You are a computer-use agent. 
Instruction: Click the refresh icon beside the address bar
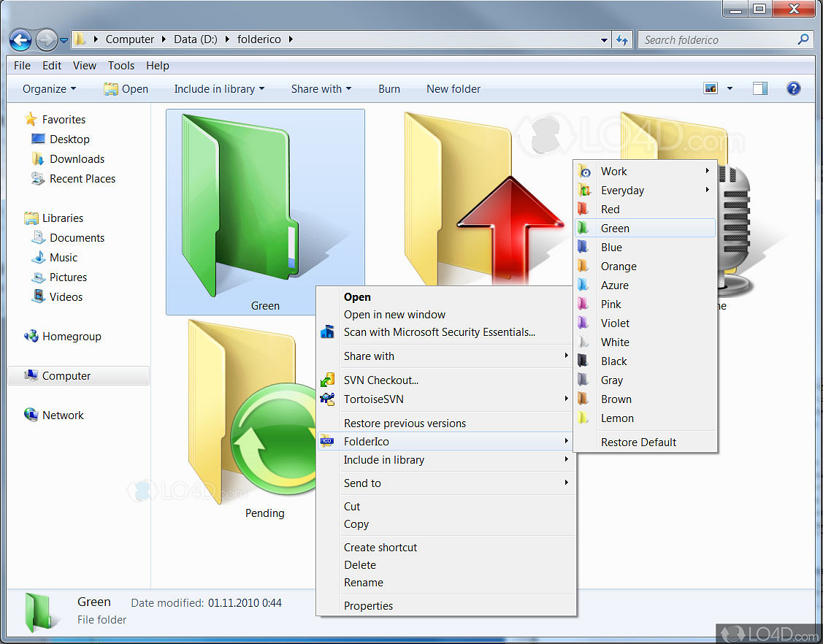click(622, 40)
